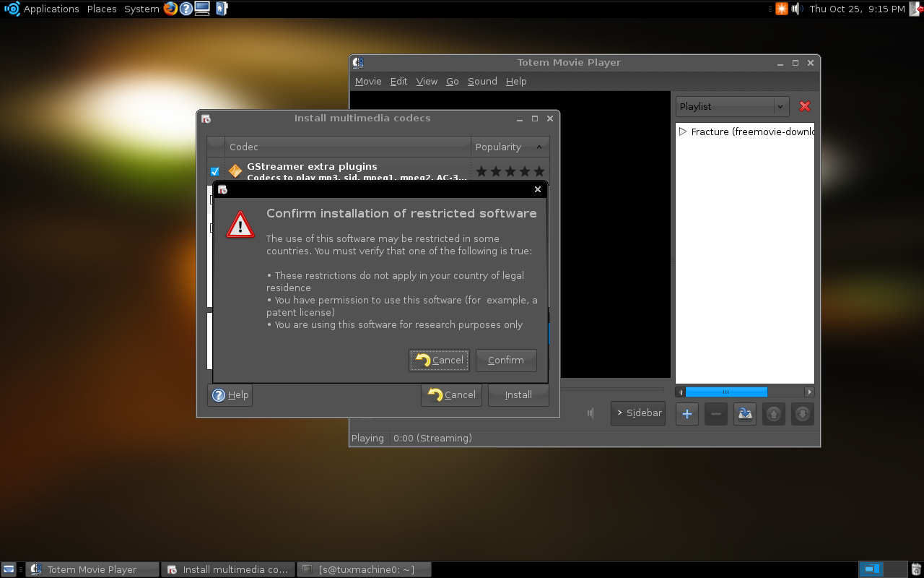Sort by Popularity column header
Screen dimensions: 924x578
point(510,147)
